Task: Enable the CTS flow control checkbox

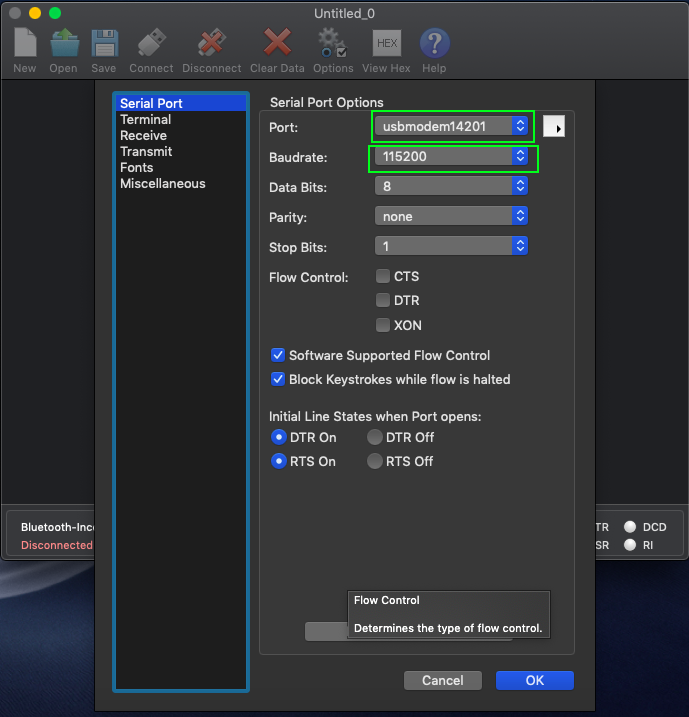Action: pos(383,277)
